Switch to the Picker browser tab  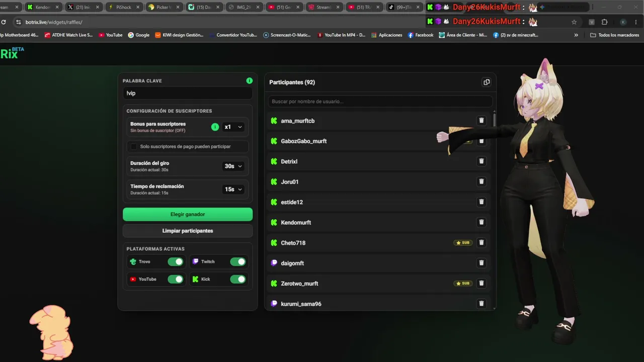(163, 8)
